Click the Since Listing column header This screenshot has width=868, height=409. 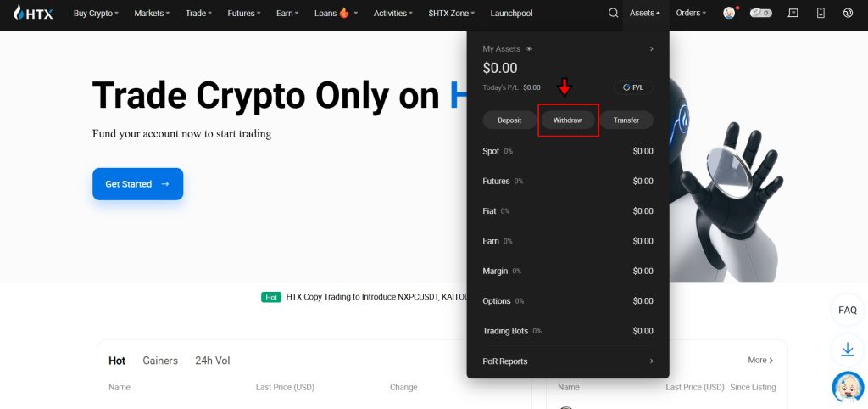[753, 388]
